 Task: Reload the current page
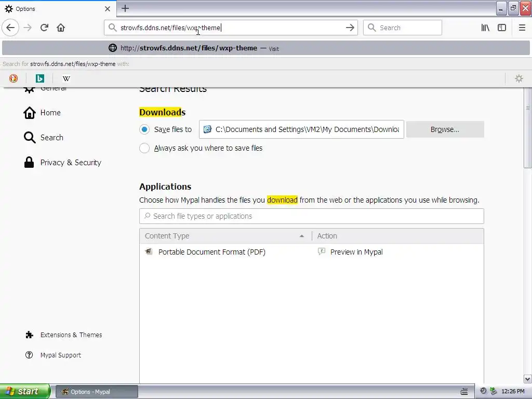(44, 28)
